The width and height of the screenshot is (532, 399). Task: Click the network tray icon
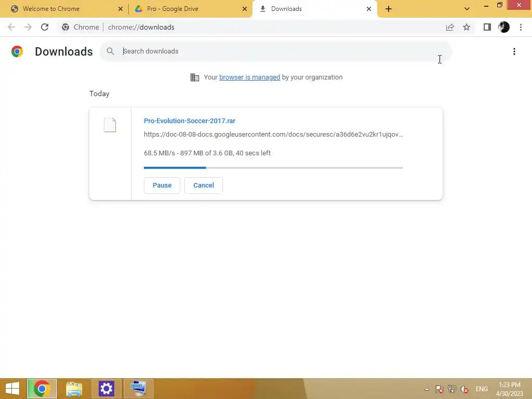click(x=452, y=389)
